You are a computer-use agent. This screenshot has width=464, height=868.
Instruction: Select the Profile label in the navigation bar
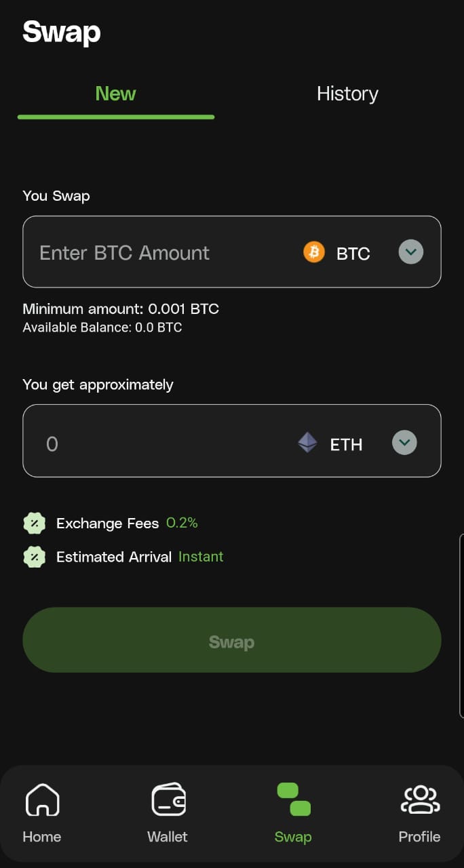pyautogui.click(x=419, y=837)
